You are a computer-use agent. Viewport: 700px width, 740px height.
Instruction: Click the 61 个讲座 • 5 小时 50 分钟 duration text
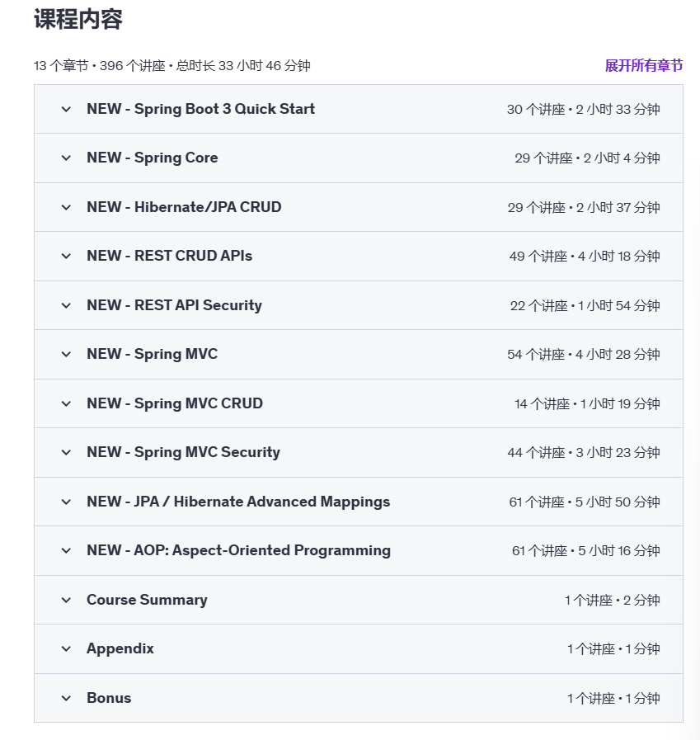tap(584, 502)
